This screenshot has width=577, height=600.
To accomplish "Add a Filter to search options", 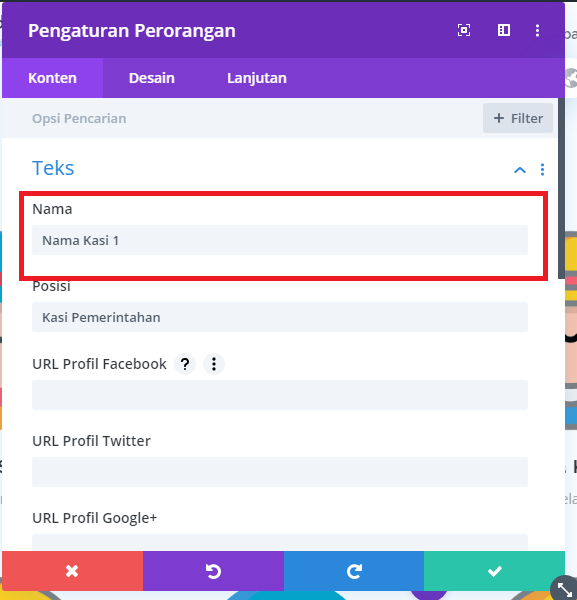I will pyautogui.click(x=518, y=118).
